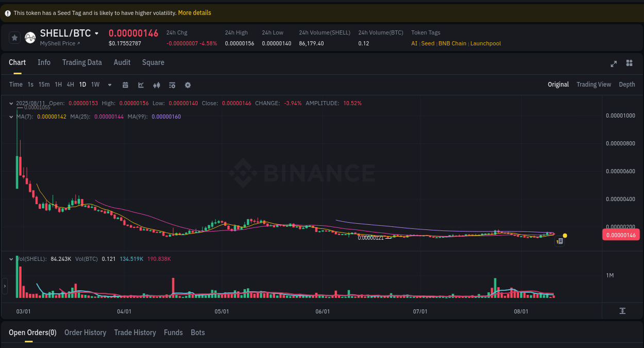644x348 pixels.
Task: Open the extra timeframes dropdown next to 1W
Action: coord(109,85)
